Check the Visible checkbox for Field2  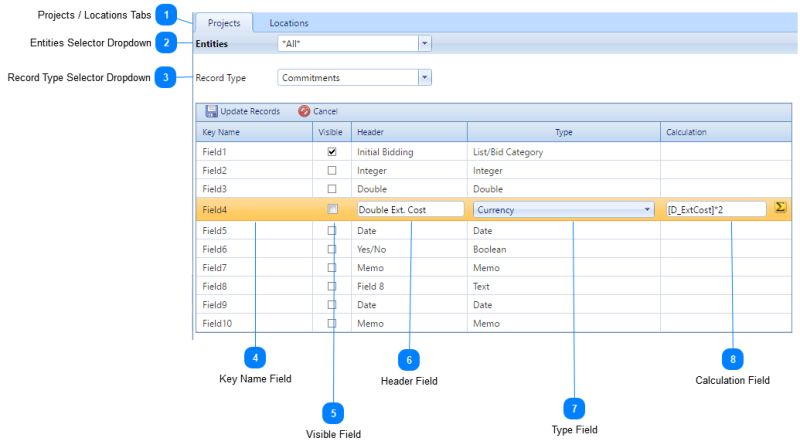332,170
